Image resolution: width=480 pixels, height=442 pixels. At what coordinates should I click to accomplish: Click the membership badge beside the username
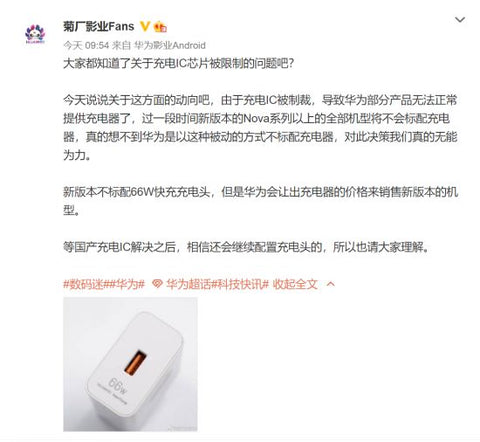point(160,27)
